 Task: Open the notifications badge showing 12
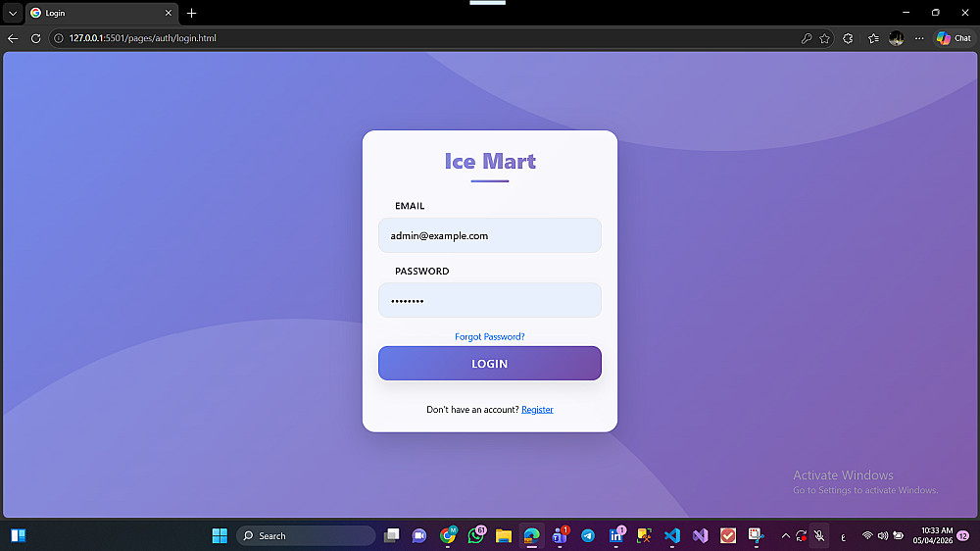[963, 536]
